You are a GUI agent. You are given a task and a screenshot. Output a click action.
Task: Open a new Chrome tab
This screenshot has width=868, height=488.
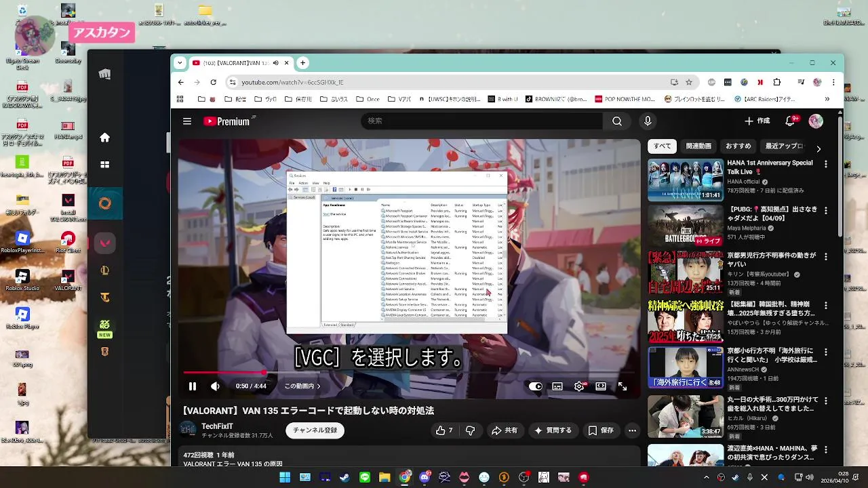click(302, 63)
